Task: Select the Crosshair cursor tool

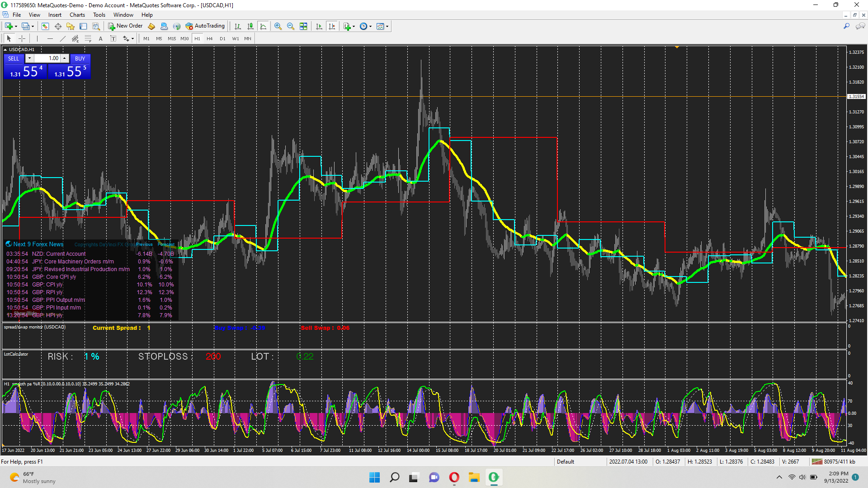Action: click(22, 39)
